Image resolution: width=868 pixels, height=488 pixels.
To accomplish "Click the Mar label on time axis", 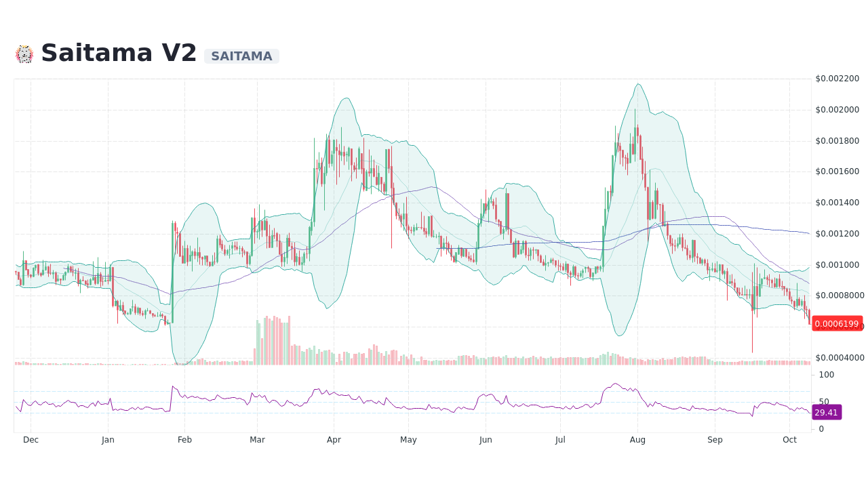I will 257,440.
